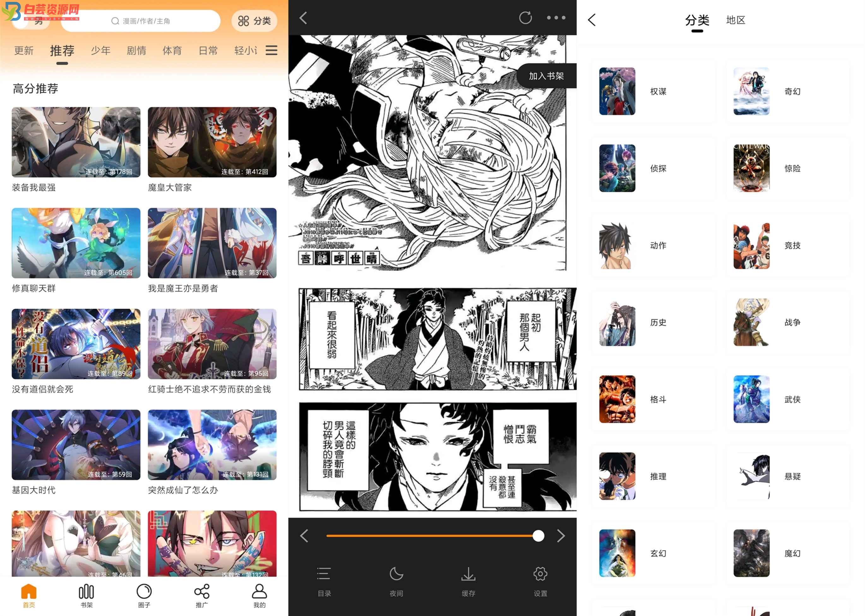The image size is (865, 616).
Task: Select 首页 (Home) navigation icon
Action: 28,595
